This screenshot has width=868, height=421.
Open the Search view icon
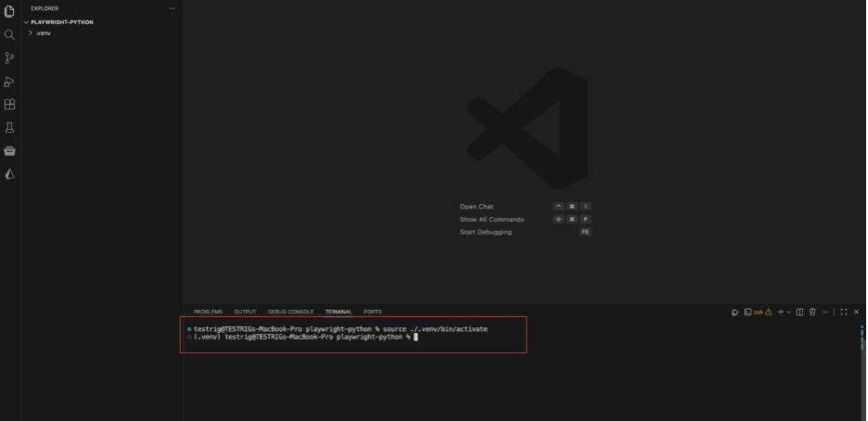coord(10,34)
